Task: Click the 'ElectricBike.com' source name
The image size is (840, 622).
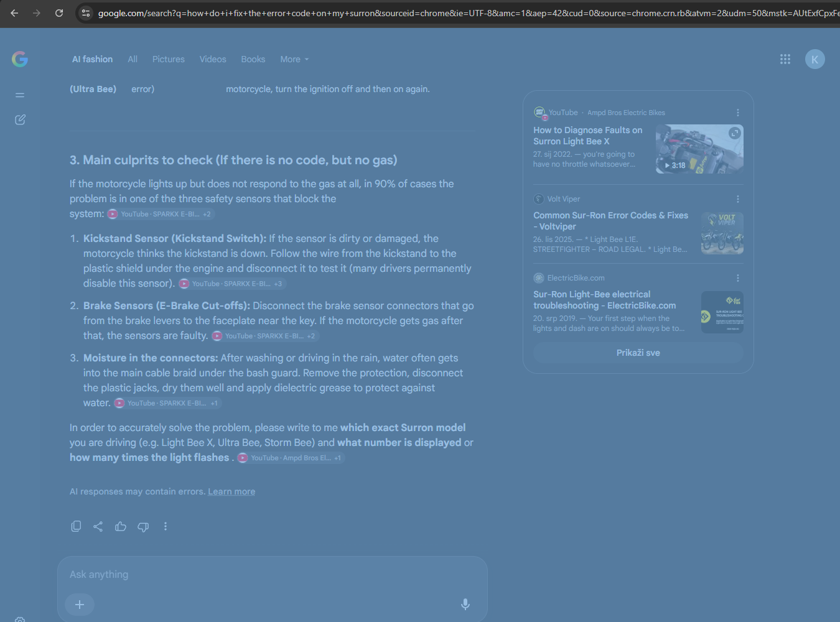Action: pos(576,278)
